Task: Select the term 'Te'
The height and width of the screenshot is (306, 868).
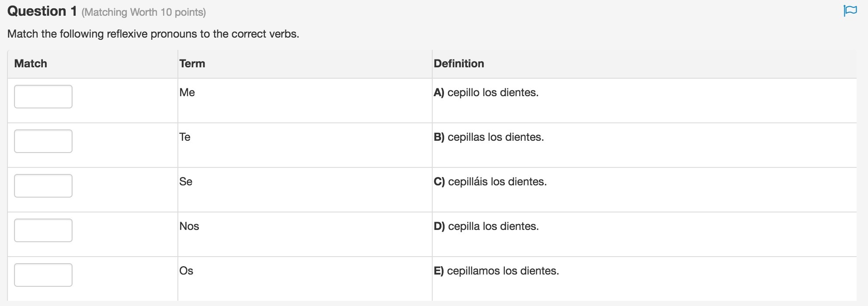Action: click(185, 137)
